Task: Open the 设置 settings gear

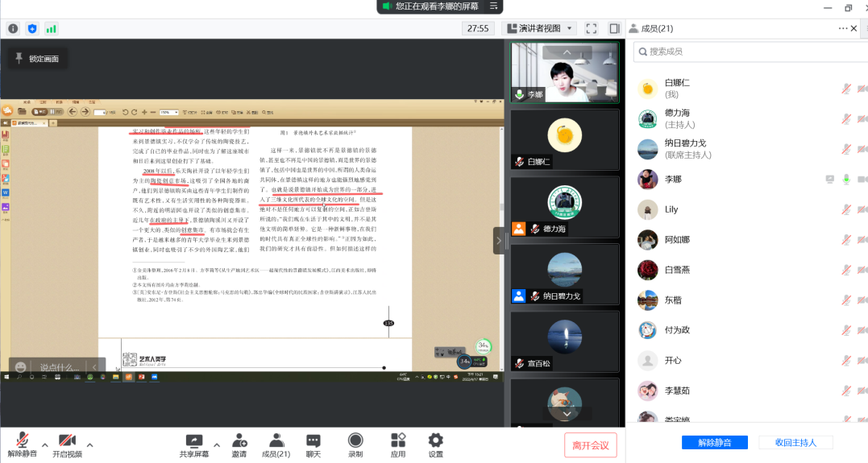Action: [435, 444]
